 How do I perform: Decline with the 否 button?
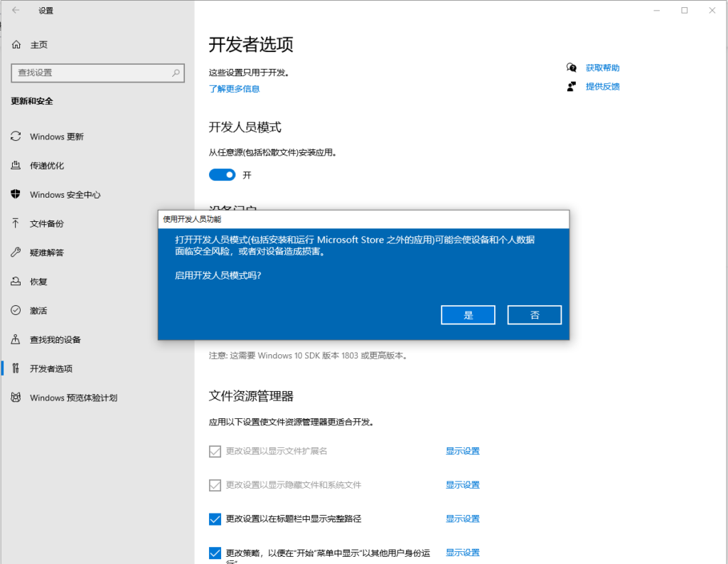535,315
